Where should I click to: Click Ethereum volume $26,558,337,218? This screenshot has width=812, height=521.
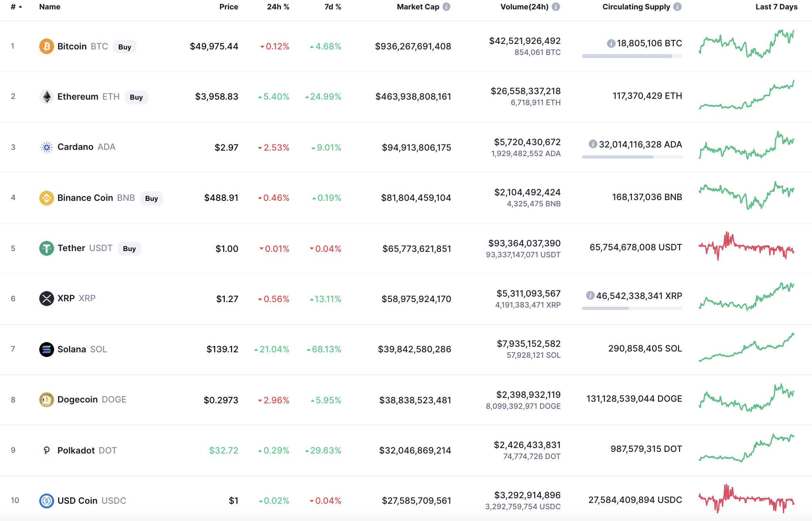526,91
